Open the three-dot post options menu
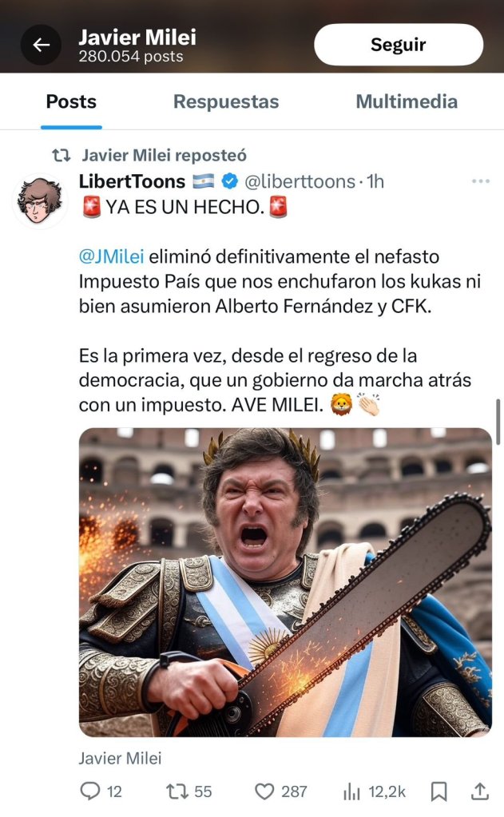Viewport: 504px width, 817px height. click(480, 181)
